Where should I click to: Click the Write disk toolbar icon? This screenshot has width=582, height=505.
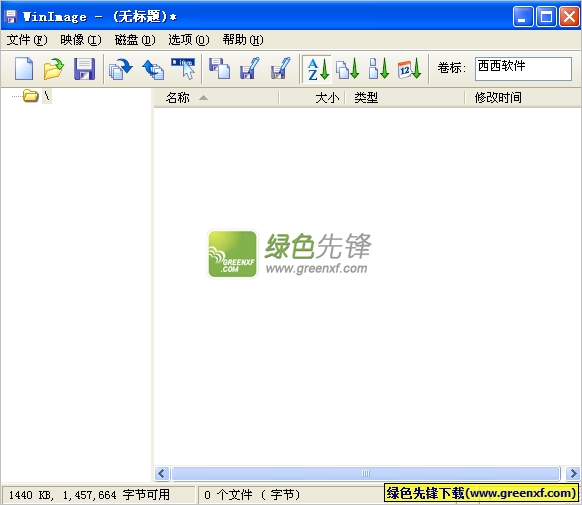tap(153, 69)
